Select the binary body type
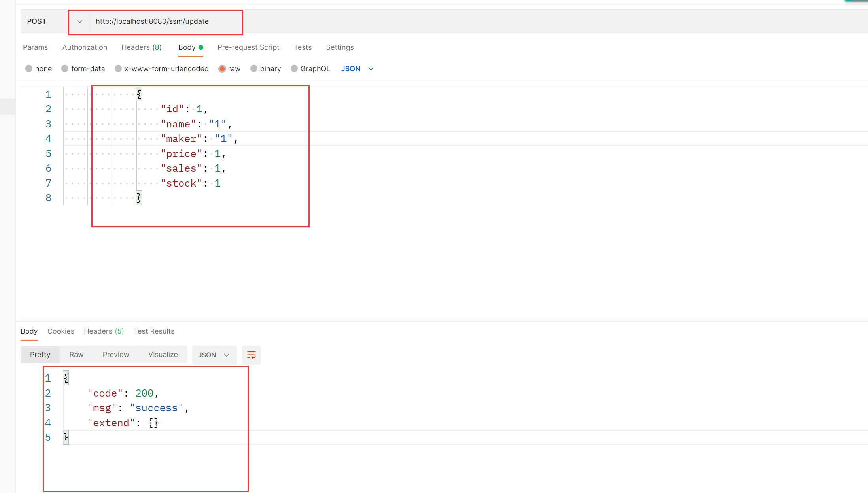The image size is (868, 493). click(265, 69)
